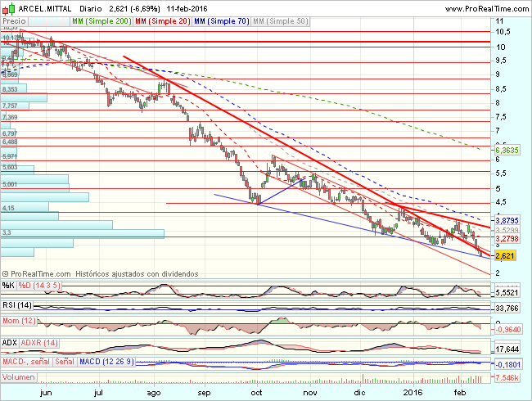Click the gray 3,5299 moving average value
Image resolution: width=532 pixels, height=401 pixels.
[x=507, y=230]
